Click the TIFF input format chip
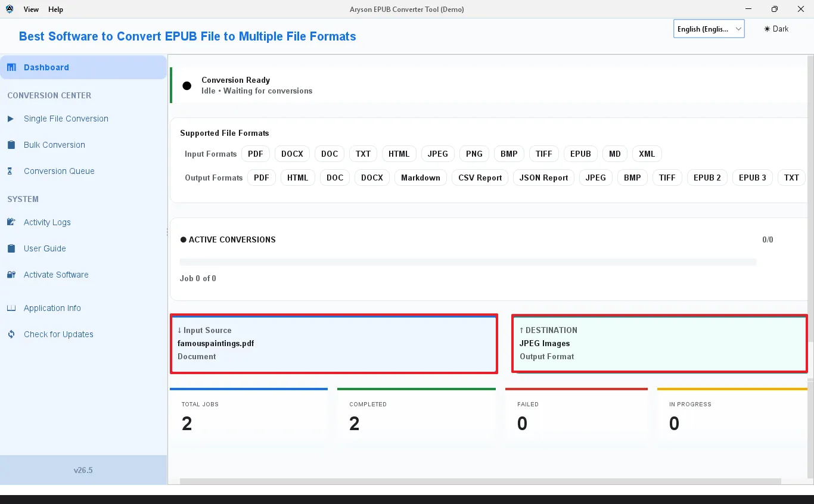 point(544,154)
